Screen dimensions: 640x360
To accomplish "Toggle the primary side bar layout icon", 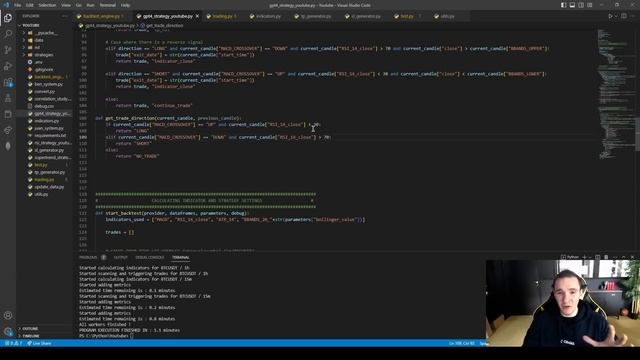I will point(563,5).
